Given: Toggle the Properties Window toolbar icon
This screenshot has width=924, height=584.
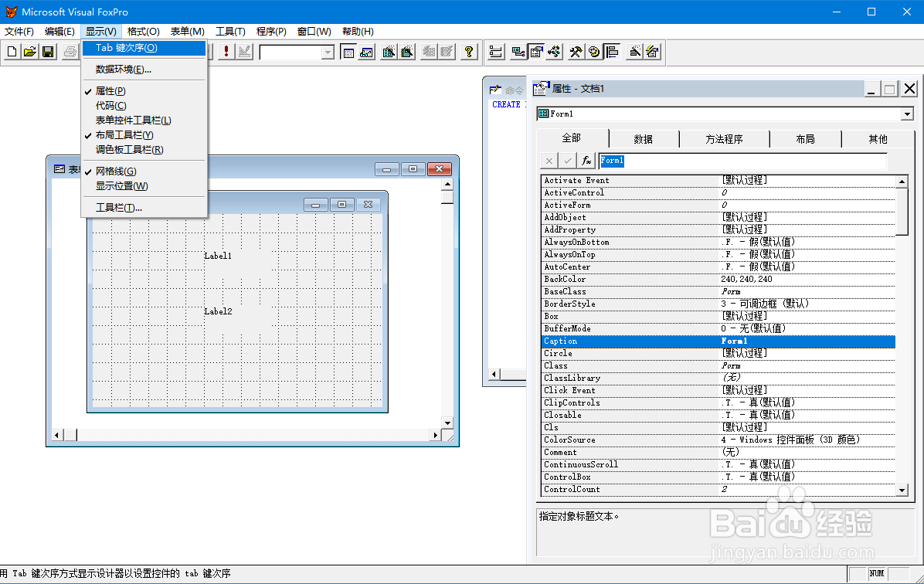Looking at the screenshot, I should tap(536, 52).
